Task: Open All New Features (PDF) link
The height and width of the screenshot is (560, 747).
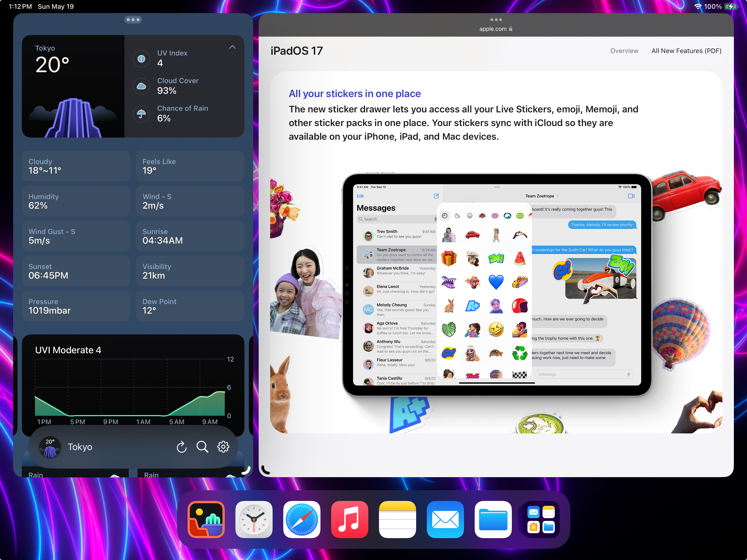Action: 686,51
